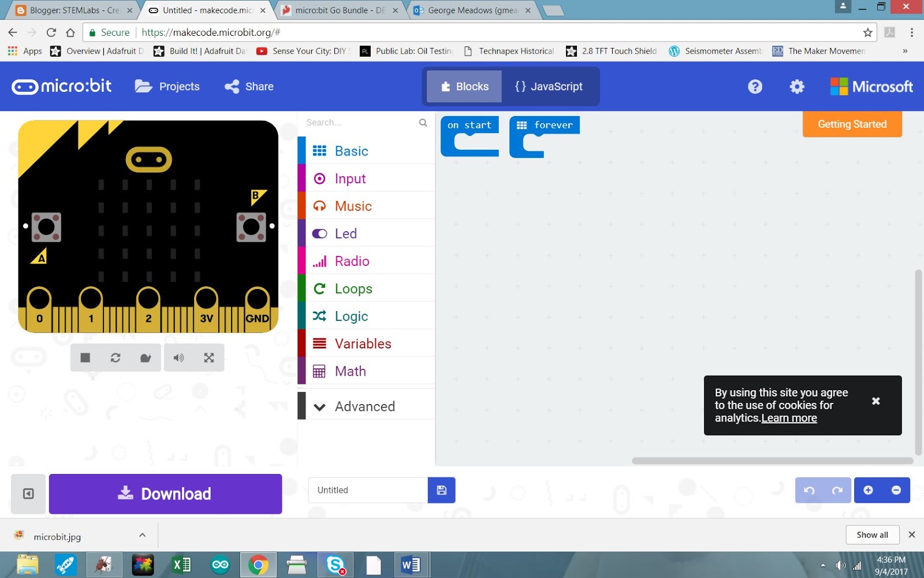Click the Download button
Image resolution: width=924 pixels, height=578 pixels.
(165, 494)
